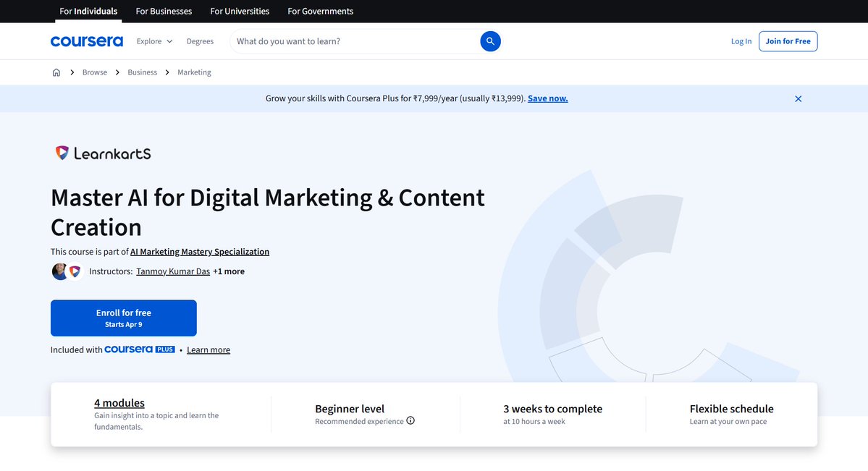
Task: Click Enroll for free button
Action: (x=124, y=318)
